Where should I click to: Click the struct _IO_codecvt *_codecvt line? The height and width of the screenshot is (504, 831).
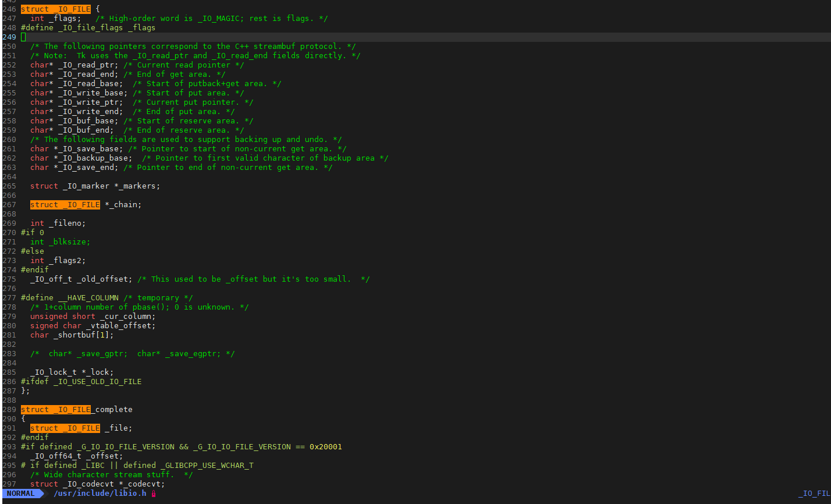pos(98,484)
